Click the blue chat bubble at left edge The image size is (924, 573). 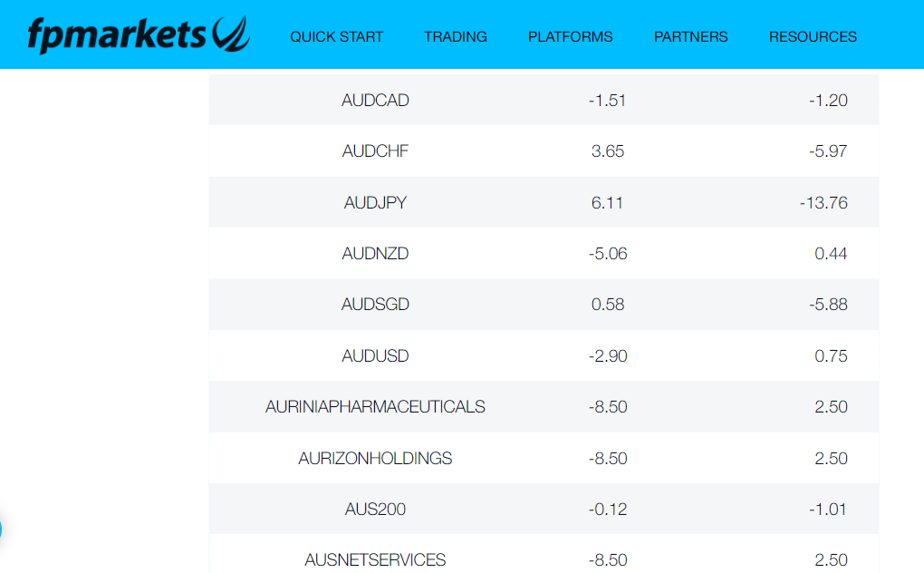[1, 529]
